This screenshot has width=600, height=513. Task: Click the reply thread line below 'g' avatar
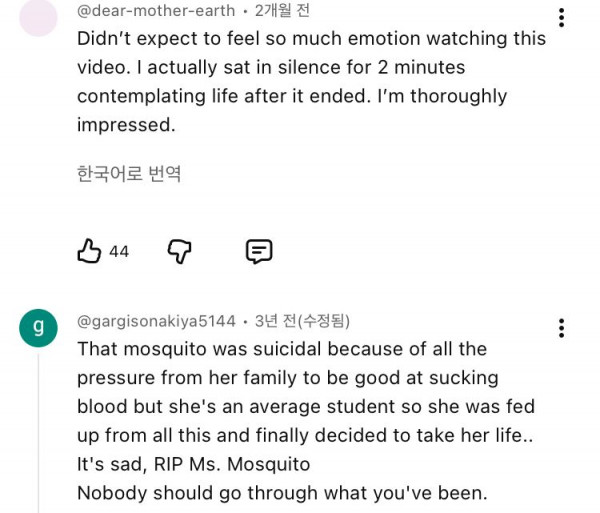pyautogui.click(x=38, y=430)
